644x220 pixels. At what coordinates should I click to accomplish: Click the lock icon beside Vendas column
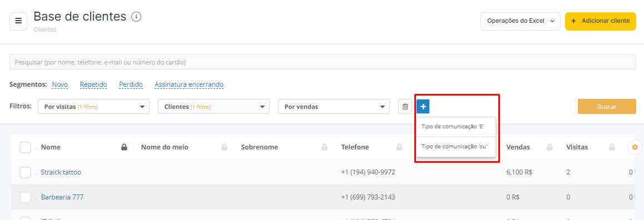pyautogui.click(x=549, y=147)
